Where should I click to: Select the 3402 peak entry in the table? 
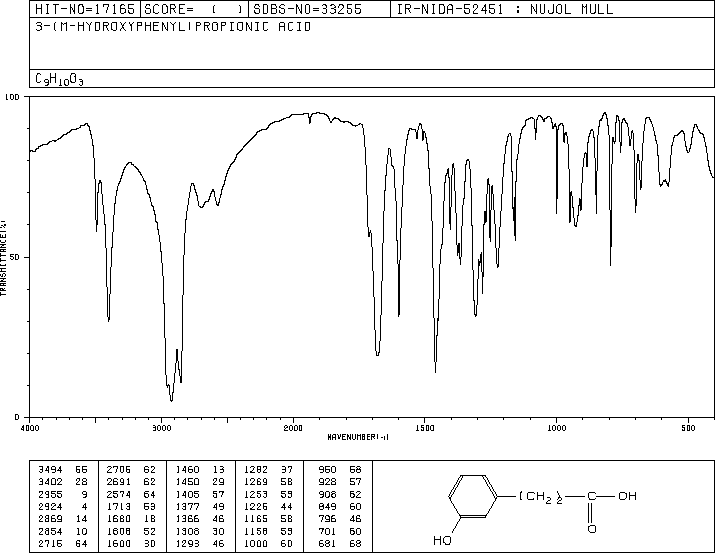coord(63,482)
